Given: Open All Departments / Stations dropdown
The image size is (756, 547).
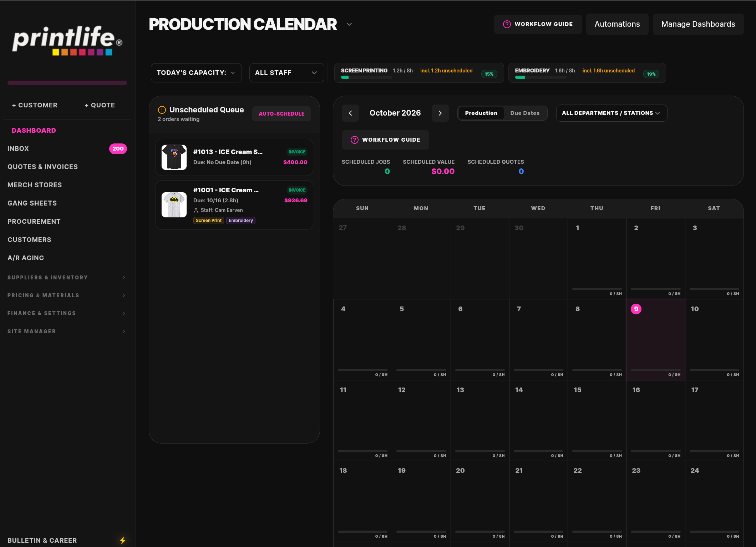Looking at the screenshot, I should [x=612, y=113].
